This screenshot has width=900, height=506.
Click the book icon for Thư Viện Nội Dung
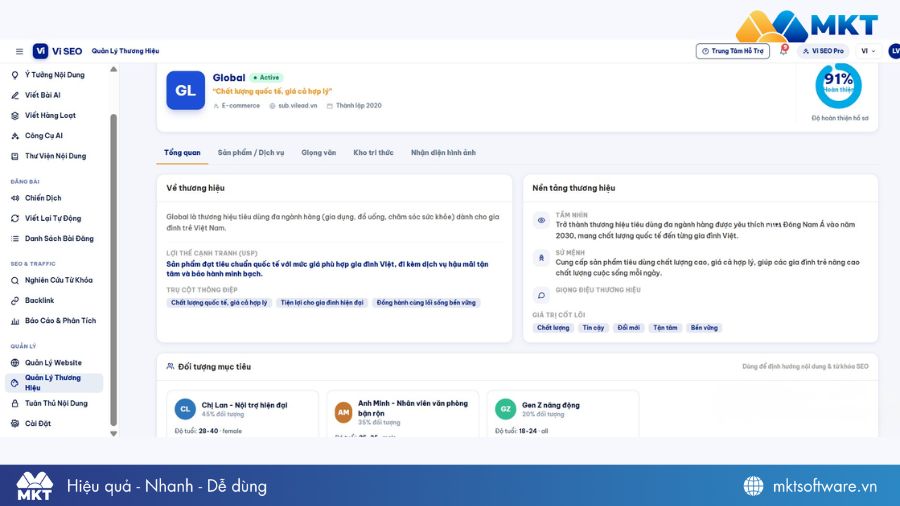15,156
